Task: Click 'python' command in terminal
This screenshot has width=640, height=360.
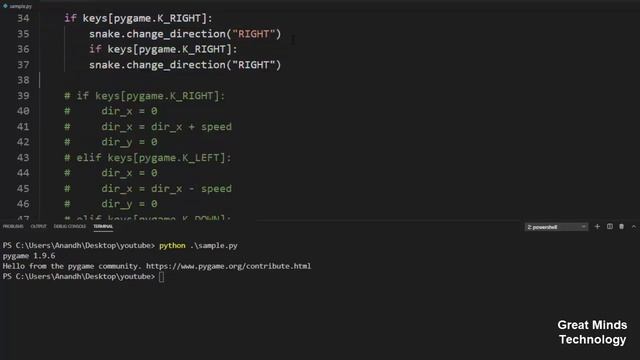Action: [x=172, y=246]
